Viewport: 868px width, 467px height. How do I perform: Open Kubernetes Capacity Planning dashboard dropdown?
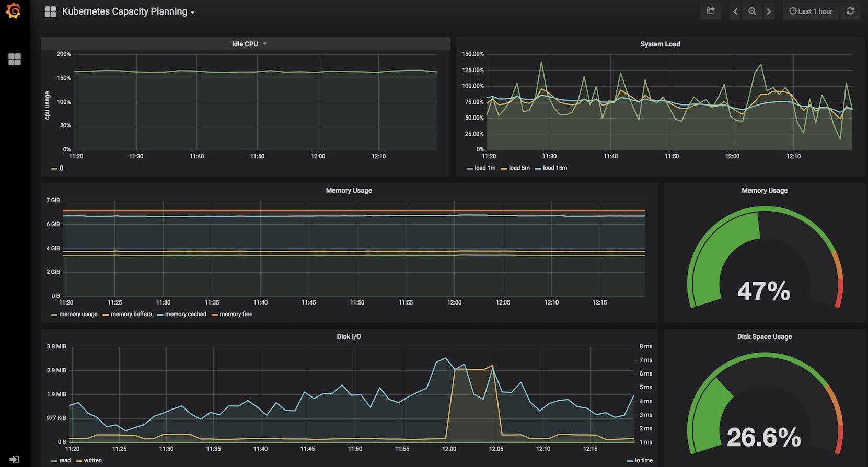click(128, 11)
